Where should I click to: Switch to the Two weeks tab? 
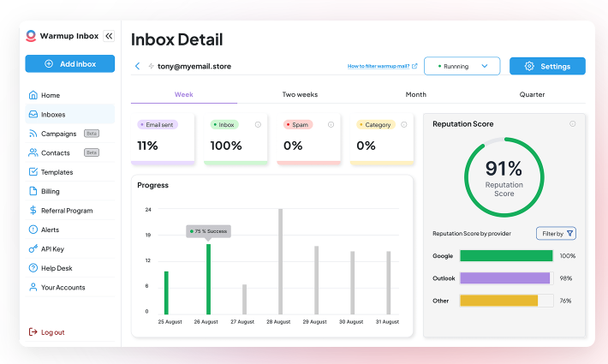click(x=300, y=94)
